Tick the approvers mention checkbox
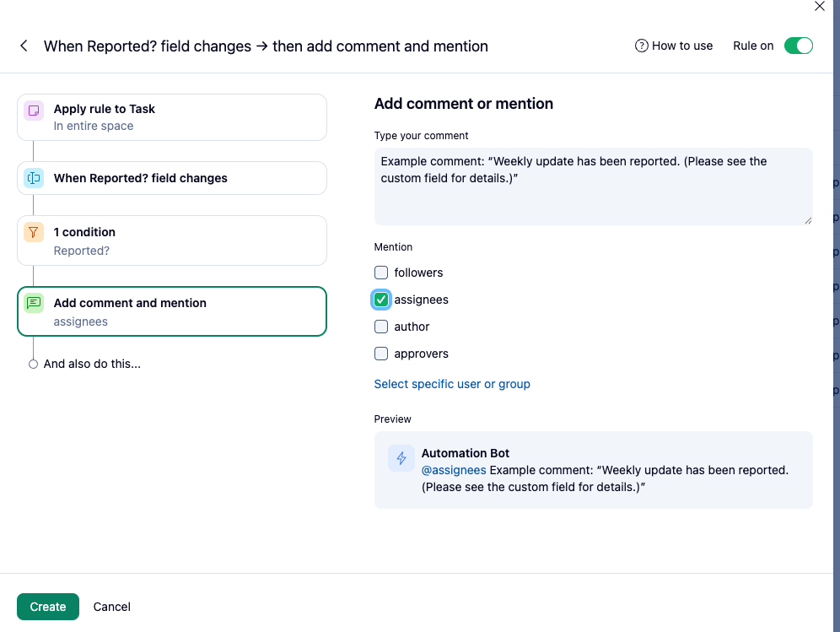This screenshot has height=632, width=840. click(381, 354)
